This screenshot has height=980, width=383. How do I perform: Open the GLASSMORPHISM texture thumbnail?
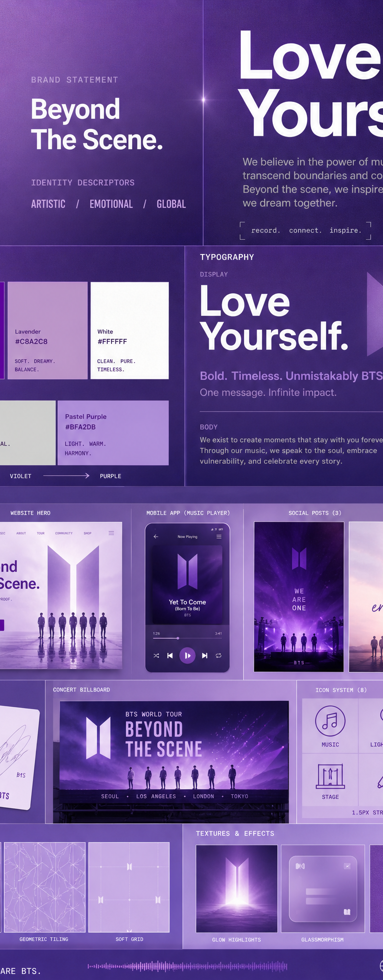point(323,889)
